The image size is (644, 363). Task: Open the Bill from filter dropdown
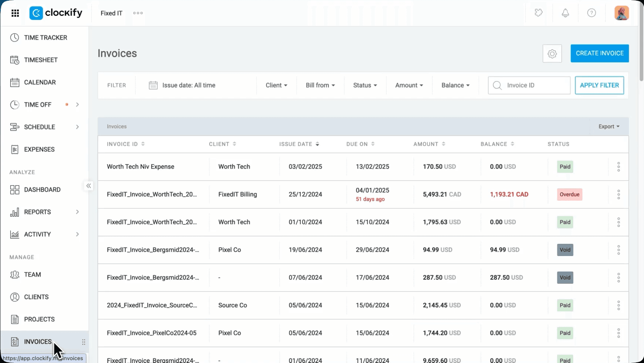click(x=320, y=85)
